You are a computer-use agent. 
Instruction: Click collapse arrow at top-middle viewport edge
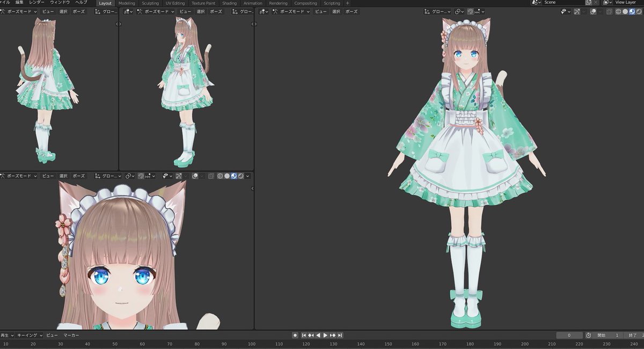click(254, 24)
